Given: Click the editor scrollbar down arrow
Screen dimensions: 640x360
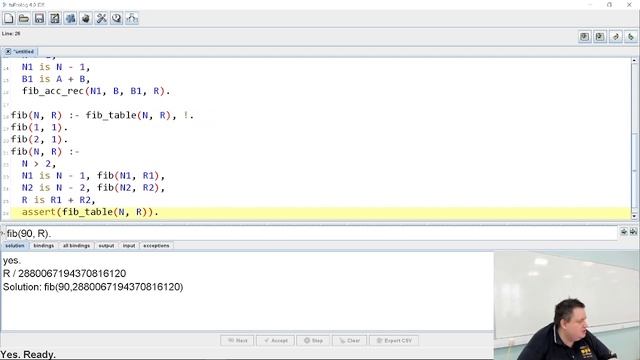Looking at the screenshot, I should 634,216.
